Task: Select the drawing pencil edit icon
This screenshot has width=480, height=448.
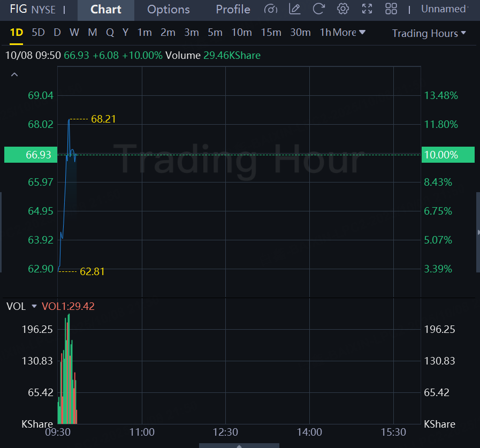Action: pyautogui.click(x=294, y=9)
